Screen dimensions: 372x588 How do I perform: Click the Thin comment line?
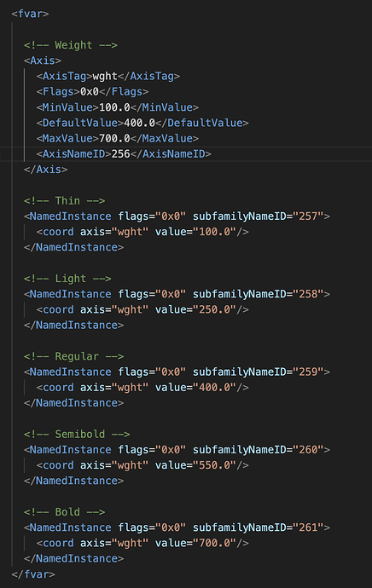click(x=65, y=200)
